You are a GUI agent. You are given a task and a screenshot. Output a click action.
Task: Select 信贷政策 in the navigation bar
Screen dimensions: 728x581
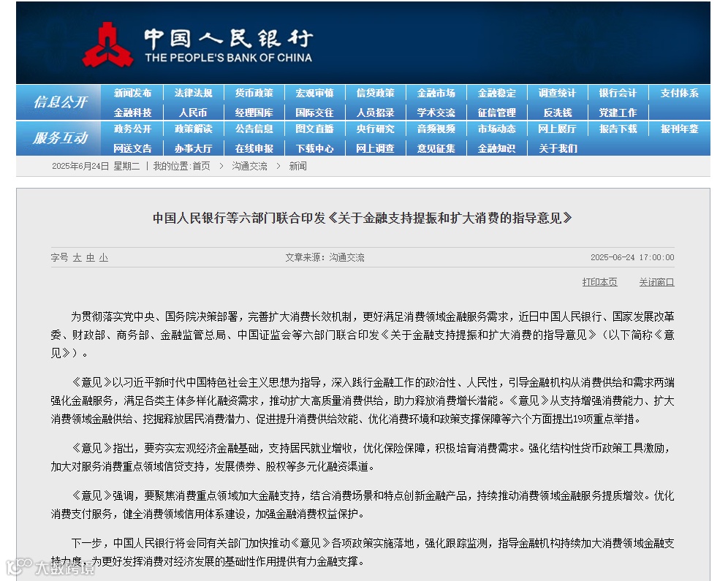pos(375,93)
